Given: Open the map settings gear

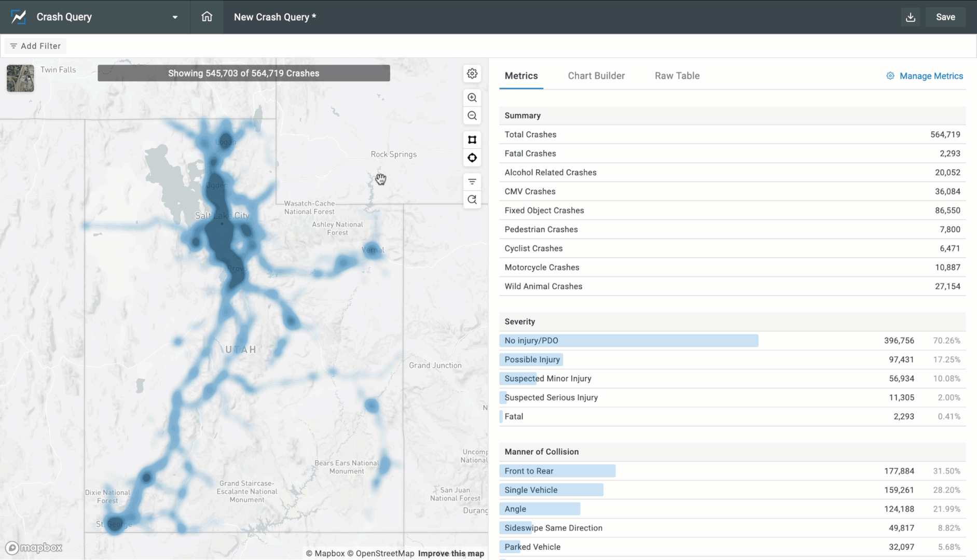Looking at the screenshot, I should point(472,74).
